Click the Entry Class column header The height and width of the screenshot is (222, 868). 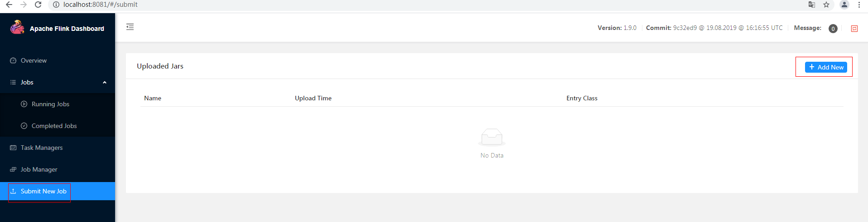click(x=582, y=98)
